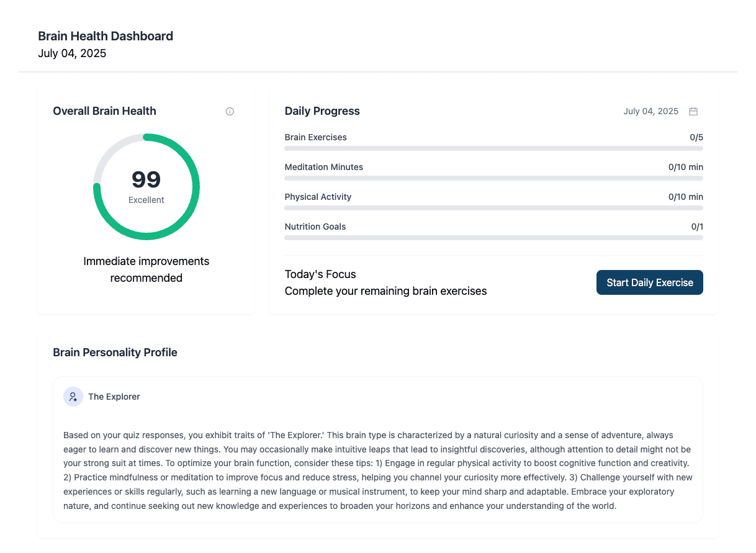Click the Brain Health Dashboard title
Viewport: 756px width, 553px height.
tap(106, 36)
